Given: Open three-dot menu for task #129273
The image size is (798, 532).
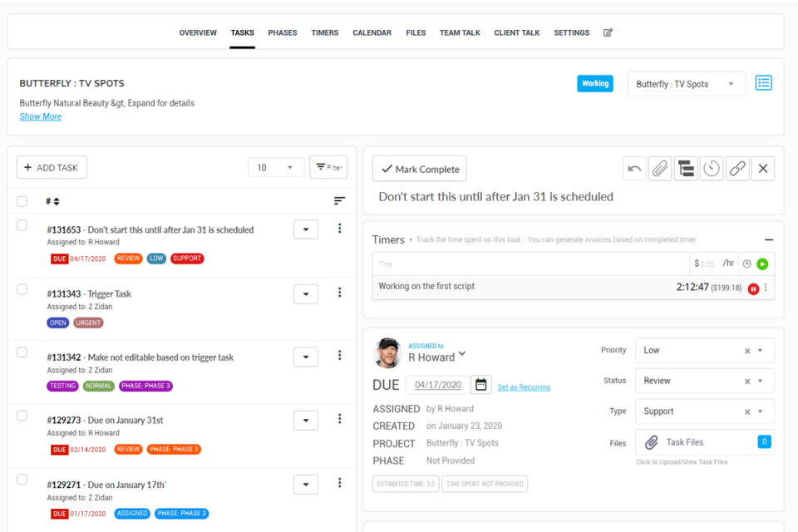Looking at the screenshot, I should point(339,419).
